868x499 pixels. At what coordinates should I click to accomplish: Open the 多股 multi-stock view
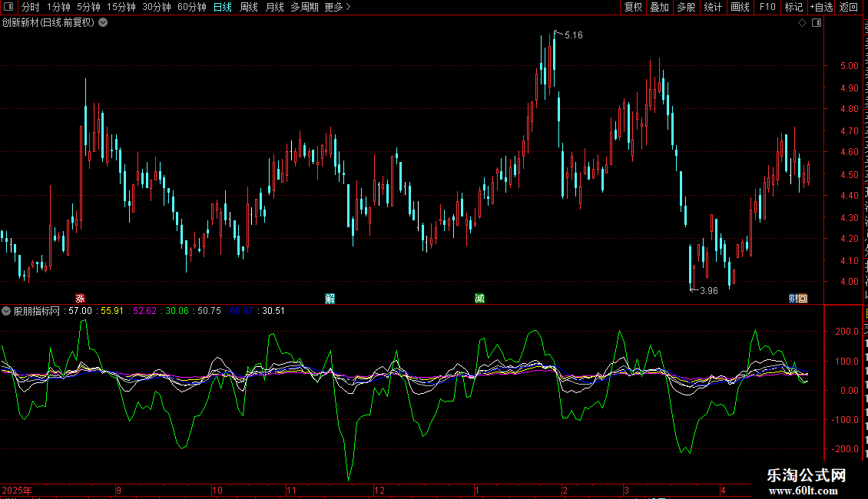pos(687,7)
